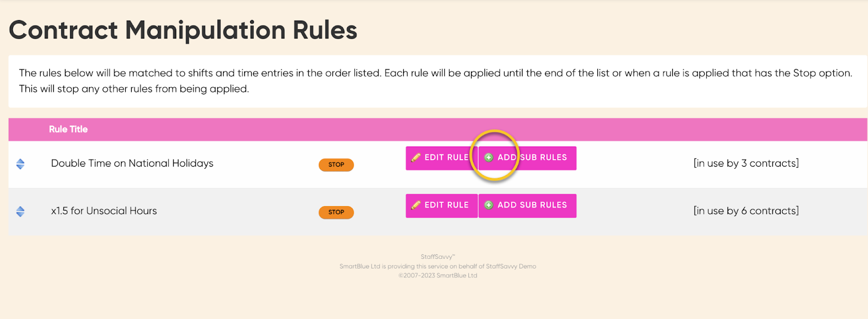Click the pencil icon in Double Time row

coord(416,157)
